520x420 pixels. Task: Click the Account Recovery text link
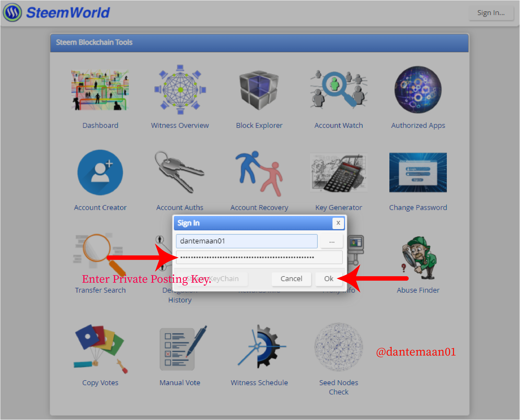(259, 208)
